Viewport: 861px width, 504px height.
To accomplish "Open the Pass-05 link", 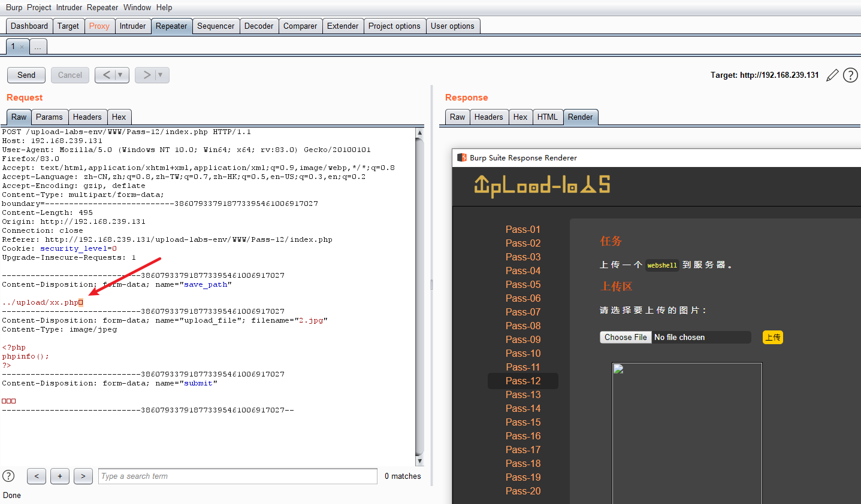I will pyautogui.click(x=523, y=284).
